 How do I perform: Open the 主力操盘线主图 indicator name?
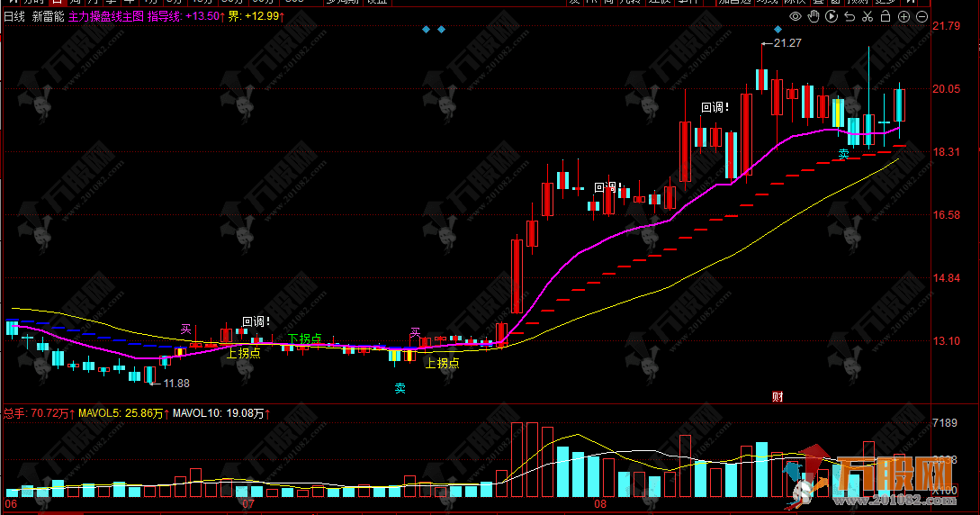105,16
